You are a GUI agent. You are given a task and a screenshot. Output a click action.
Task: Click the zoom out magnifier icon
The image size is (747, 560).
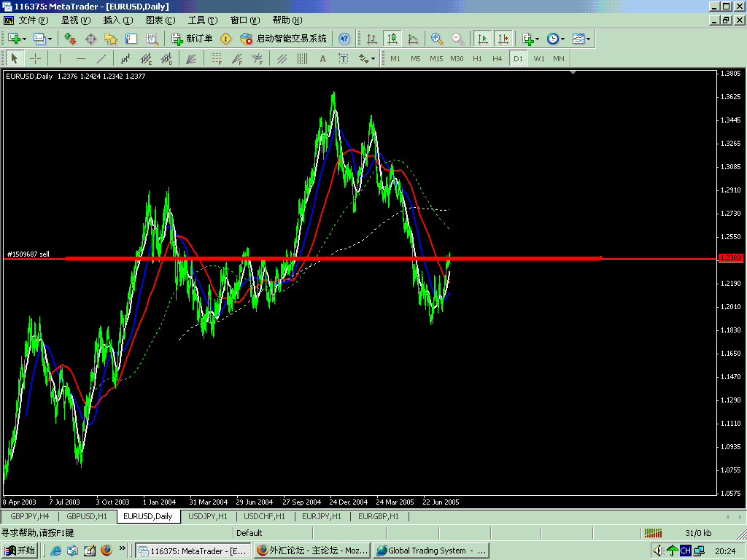[x=457, y=39]
